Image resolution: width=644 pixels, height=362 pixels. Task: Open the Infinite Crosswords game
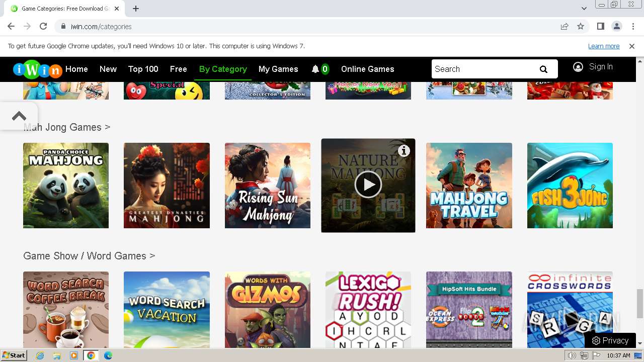pyautogui.click(x=570, y=310)
